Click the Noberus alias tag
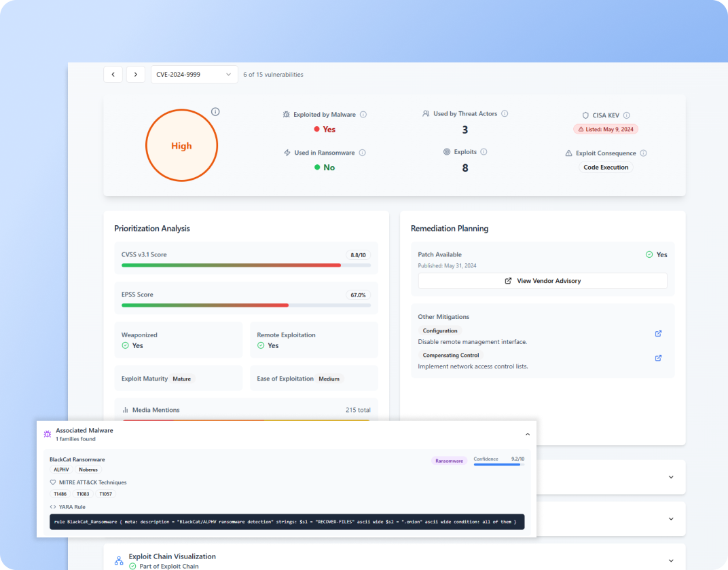728x570 pixels. tap(88, 470)
